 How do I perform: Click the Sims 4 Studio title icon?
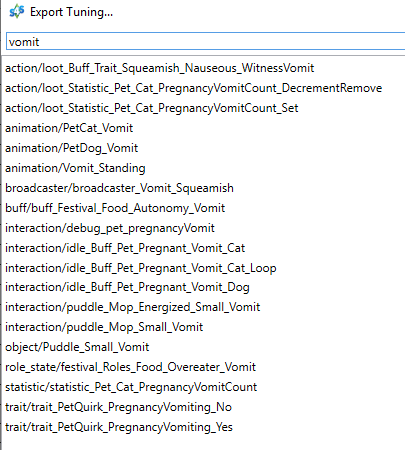[17, 12]
